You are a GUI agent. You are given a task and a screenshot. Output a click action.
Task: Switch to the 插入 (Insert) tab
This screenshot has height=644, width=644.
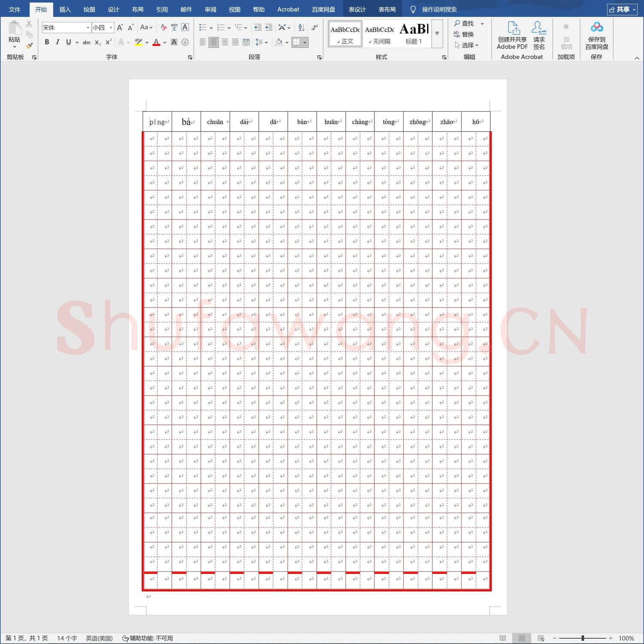coord(65,9)
